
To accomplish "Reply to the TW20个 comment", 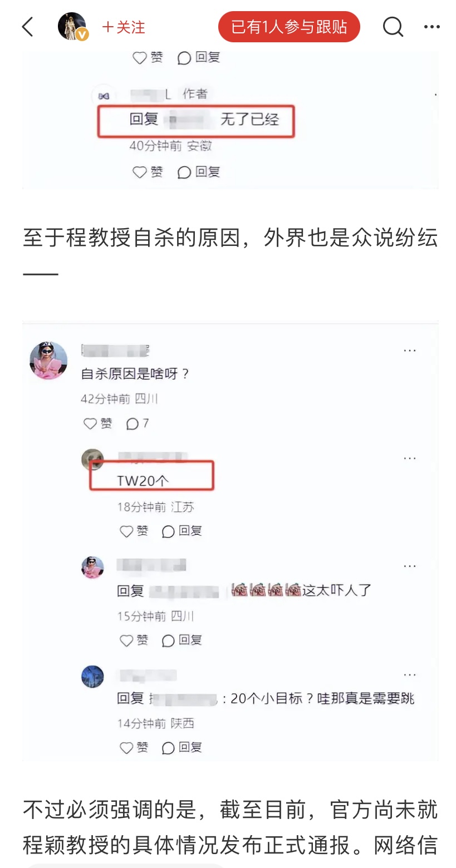I will point(182,531).
